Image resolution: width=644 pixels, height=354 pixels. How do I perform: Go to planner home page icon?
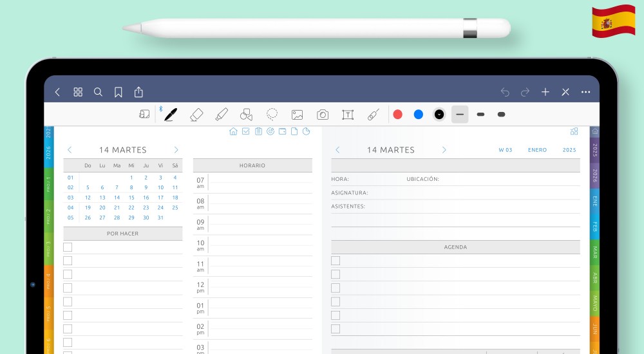pyautogui.click(x=233, y=131)
